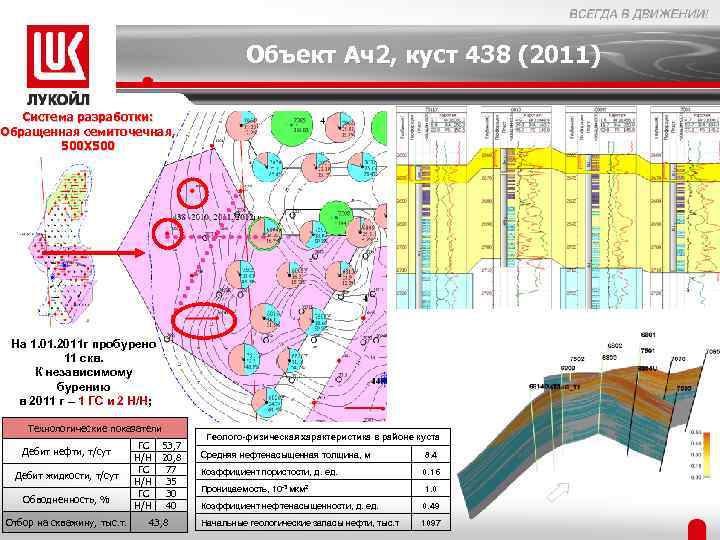
Task: Click the '500X500' grid spacing text
Action: coord(88,146)
